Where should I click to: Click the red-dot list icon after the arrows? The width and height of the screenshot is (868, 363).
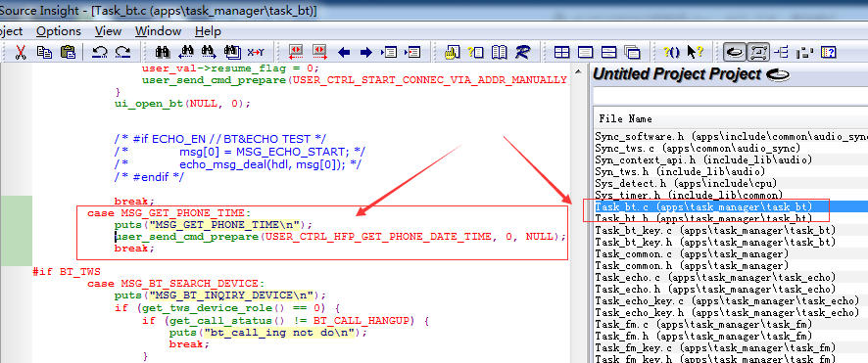tap(413, 53)
